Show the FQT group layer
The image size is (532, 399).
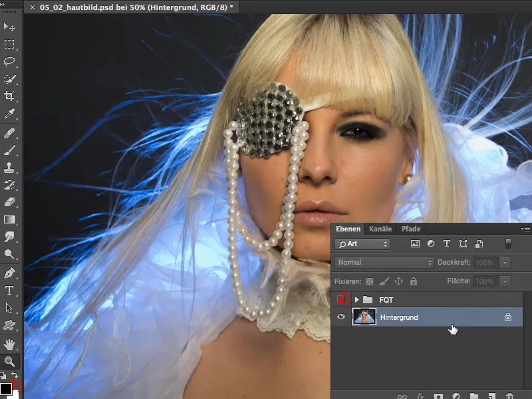[341, 299]
